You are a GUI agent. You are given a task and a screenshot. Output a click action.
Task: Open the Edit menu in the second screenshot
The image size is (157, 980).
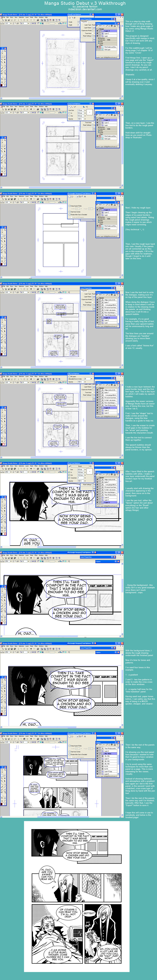(x=7, y=106)
